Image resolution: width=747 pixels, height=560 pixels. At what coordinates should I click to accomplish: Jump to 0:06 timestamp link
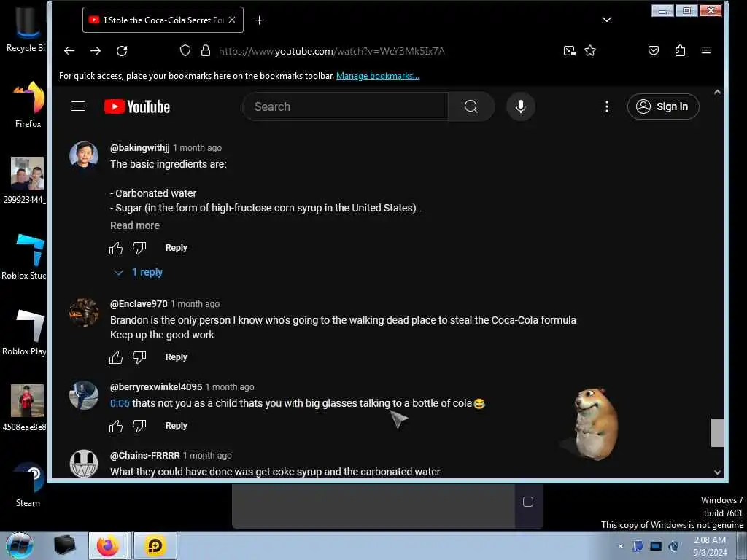pyautogui.click(x=120, y=403)
